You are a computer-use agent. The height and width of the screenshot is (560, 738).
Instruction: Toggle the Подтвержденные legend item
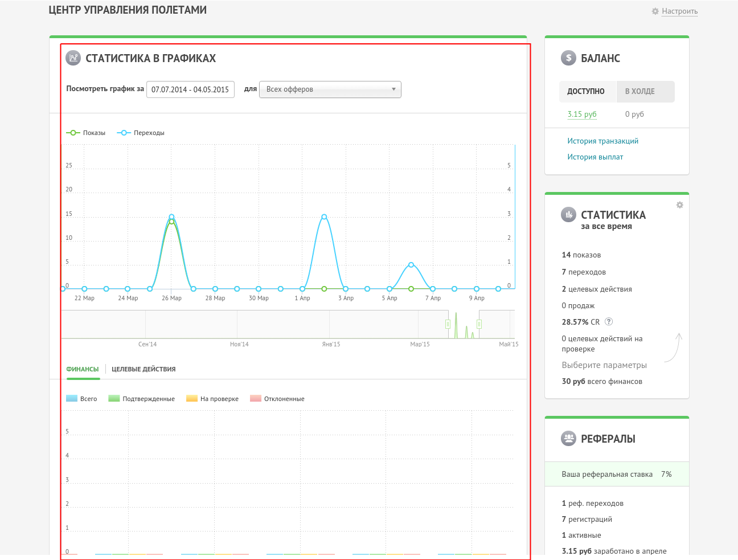tap(142, 399)
